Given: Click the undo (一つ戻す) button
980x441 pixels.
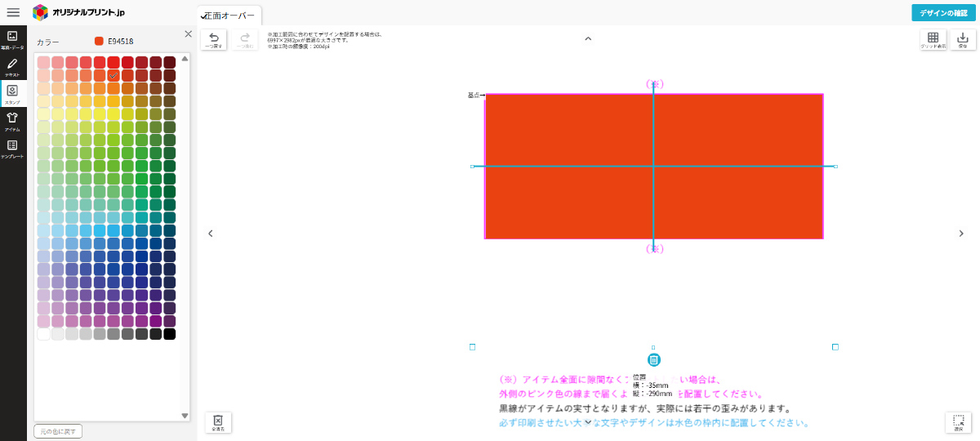Looking at the screenshot, I should (214, 40).
